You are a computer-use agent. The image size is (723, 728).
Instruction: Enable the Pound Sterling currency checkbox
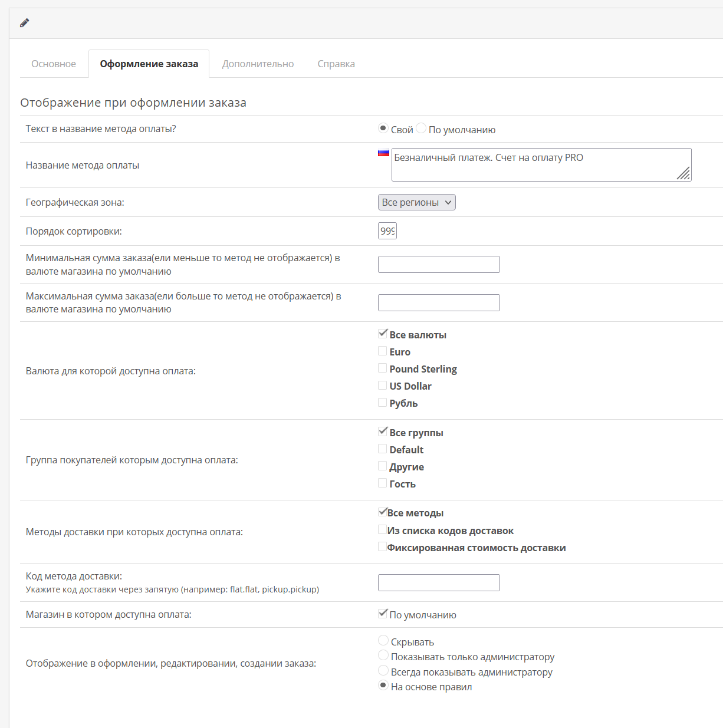click(383, 368)
